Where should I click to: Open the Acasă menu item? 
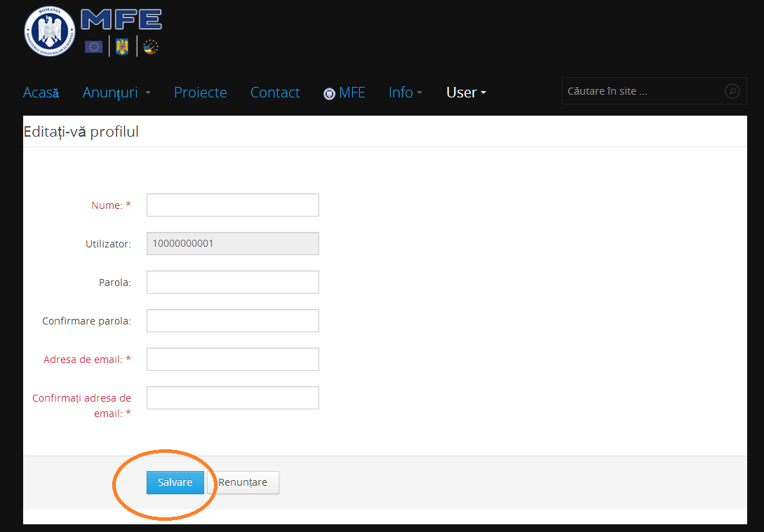(41, 93)
